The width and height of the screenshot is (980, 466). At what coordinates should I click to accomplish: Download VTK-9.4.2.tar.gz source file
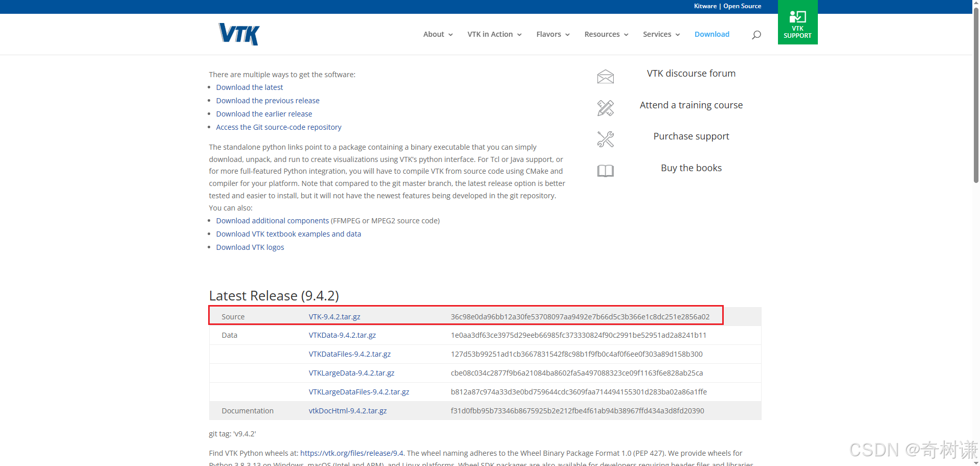[335, 317]
